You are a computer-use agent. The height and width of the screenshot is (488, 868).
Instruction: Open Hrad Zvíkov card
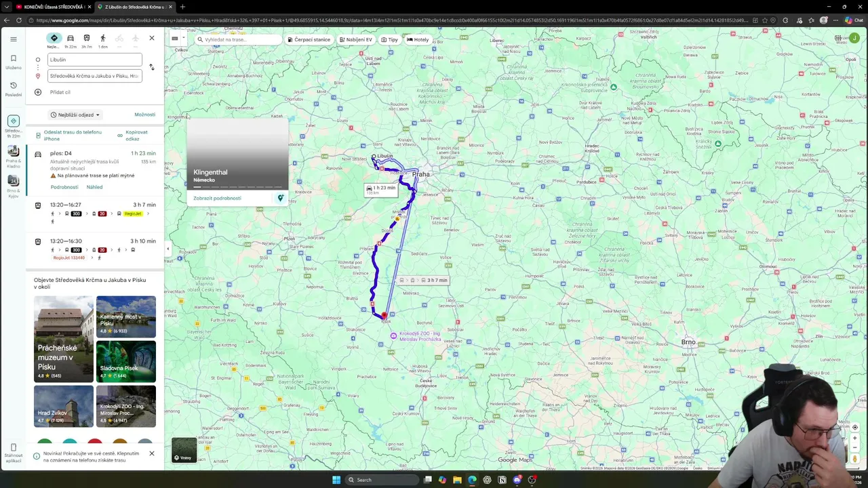pos(64,406)
